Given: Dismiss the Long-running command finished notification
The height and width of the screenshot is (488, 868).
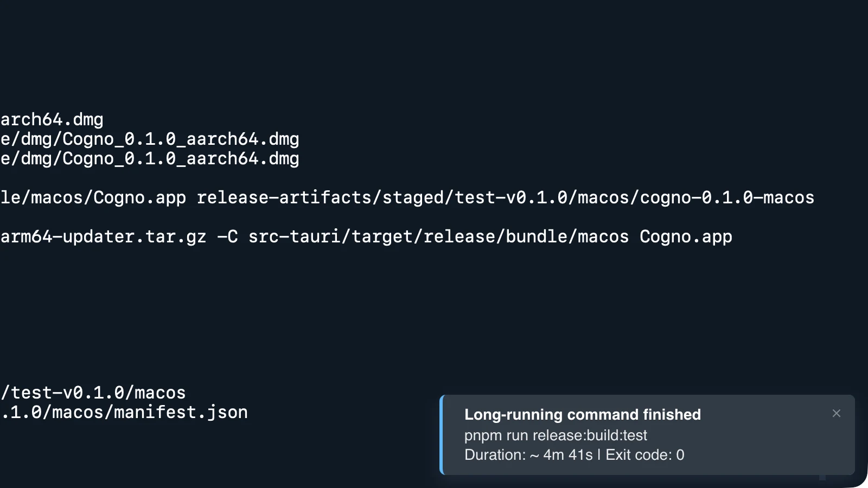Looking at the screenshot, I should [x=837, y=413].
